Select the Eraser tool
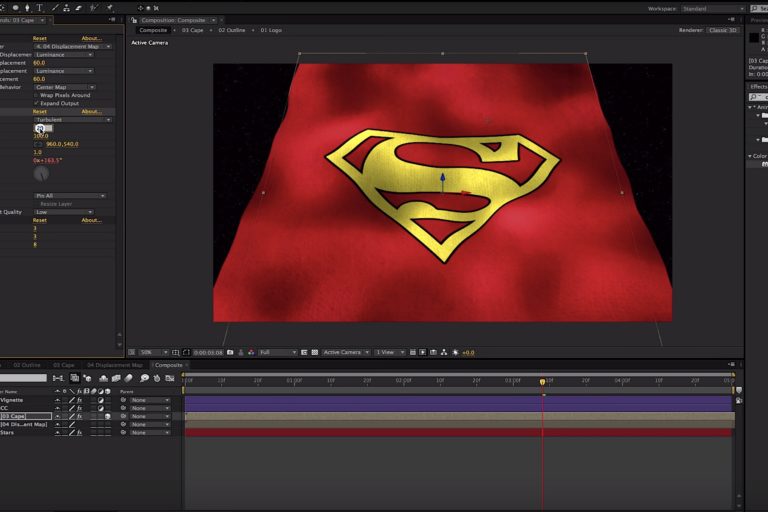This screenshot has height=512, width=768. 78,8
